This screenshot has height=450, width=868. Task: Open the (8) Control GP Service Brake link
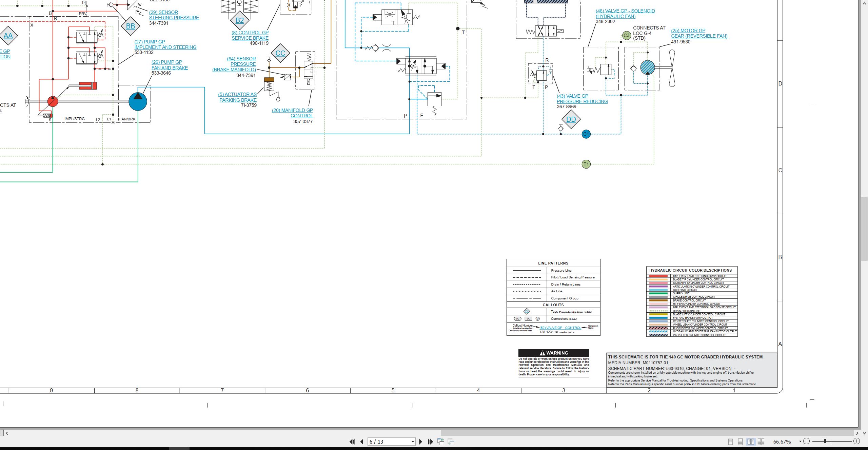[x=250, y=35]
